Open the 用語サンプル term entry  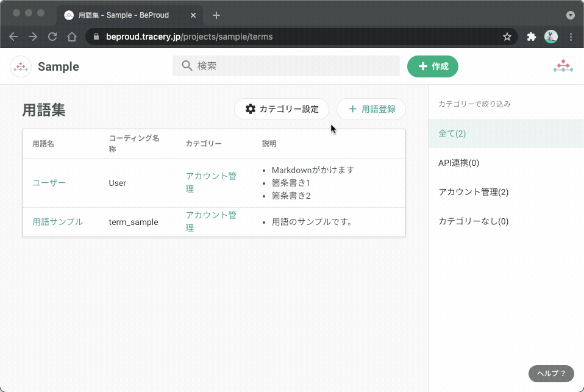point(58,222)
